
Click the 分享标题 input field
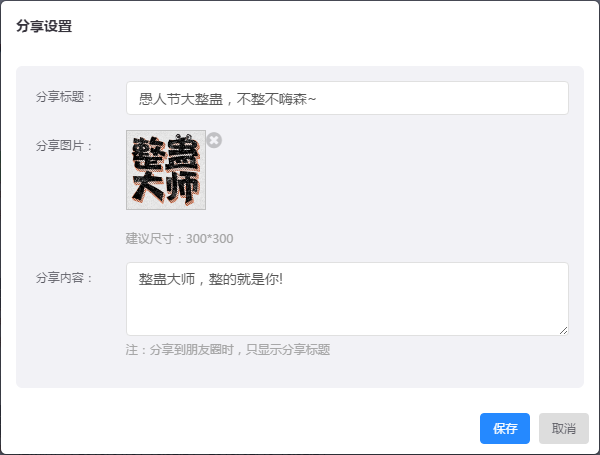(x=347, y=98)
